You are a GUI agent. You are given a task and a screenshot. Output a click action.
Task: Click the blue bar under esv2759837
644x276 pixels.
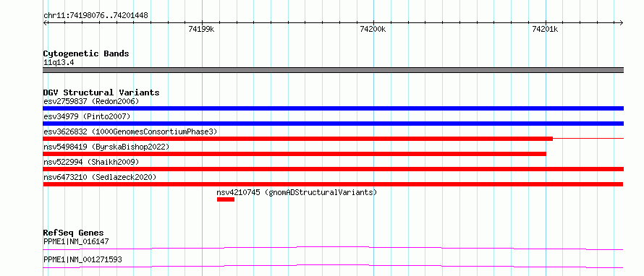333,108
